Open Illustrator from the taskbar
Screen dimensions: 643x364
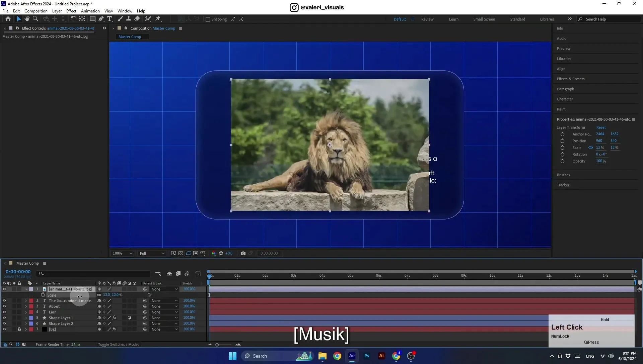[x=381, y=356]
